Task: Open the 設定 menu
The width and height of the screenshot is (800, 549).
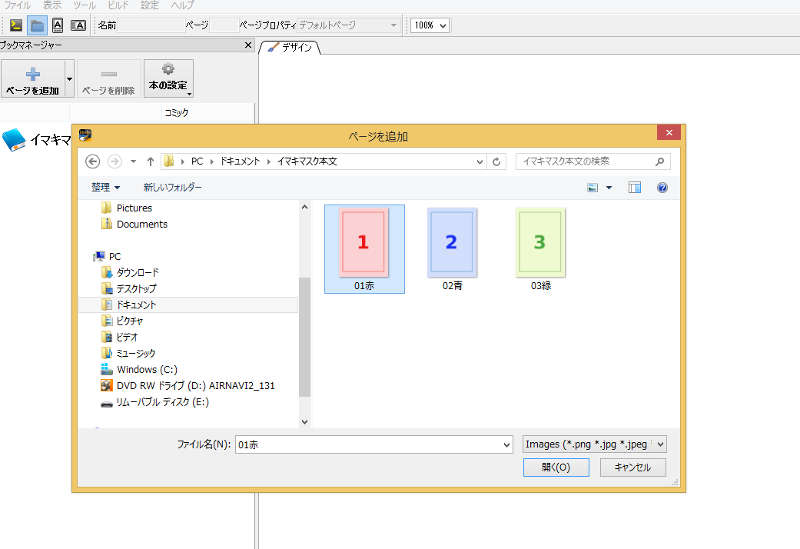Action: [x=149, y=5]
